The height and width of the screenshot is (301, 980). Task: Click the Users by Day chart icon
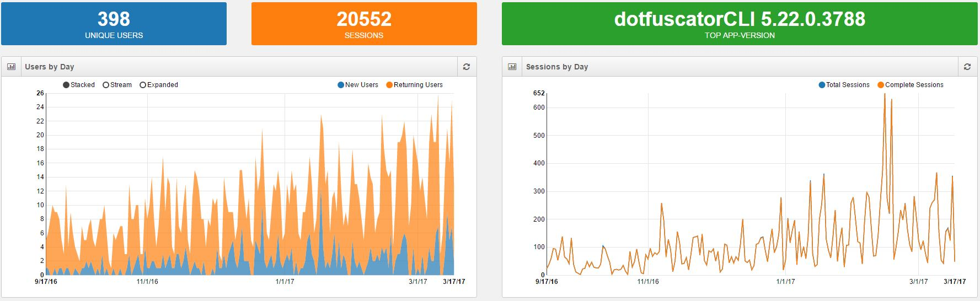click(x=11, y=67)
